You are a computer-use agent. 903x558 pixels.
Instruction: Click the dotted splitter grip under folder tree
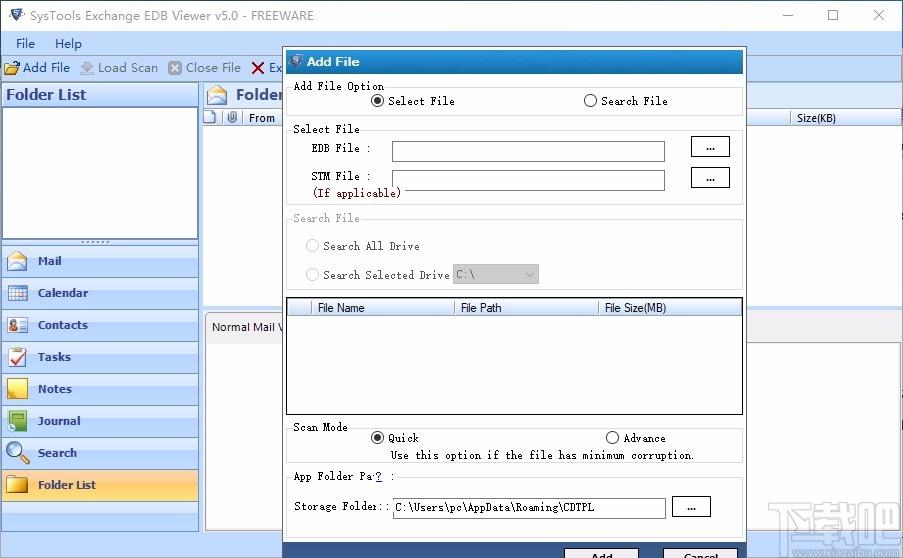click(96, 242)
